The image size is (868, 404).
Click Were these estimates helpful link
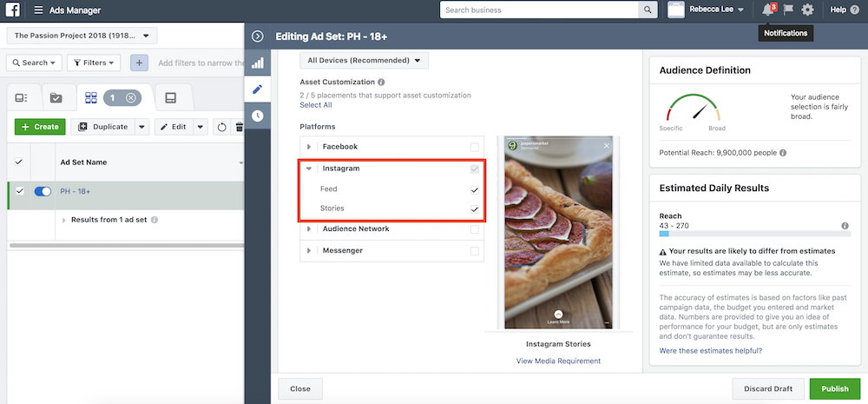pos(711,351)
